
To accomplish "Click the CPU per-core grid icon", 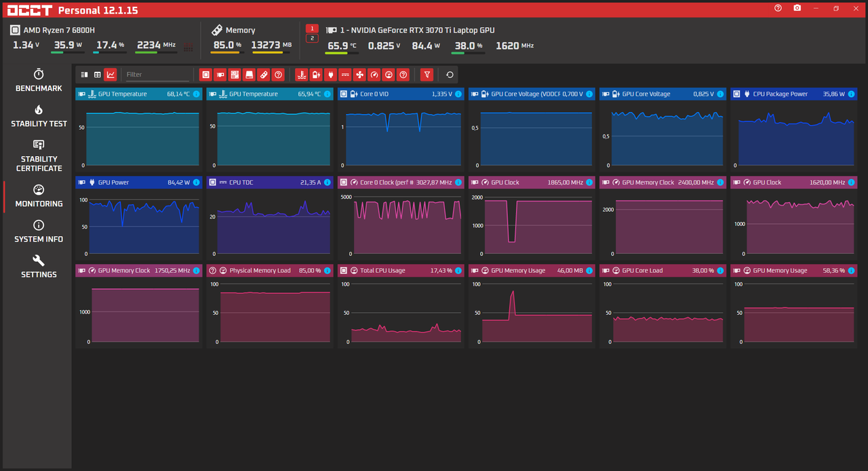I will [x=189, y=47].
